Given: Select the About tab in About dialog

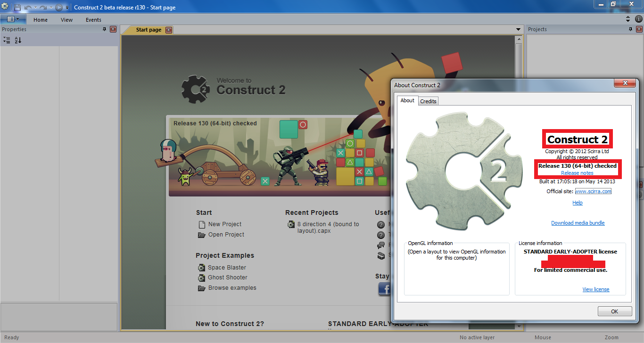Looking at the screenshot, I should click(407, 100).
